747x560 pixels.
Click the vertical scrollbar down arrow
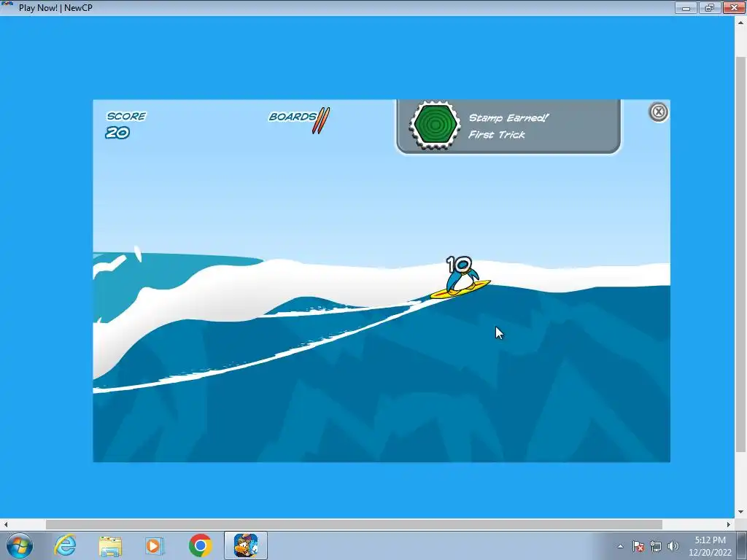[x=740, y=512]
